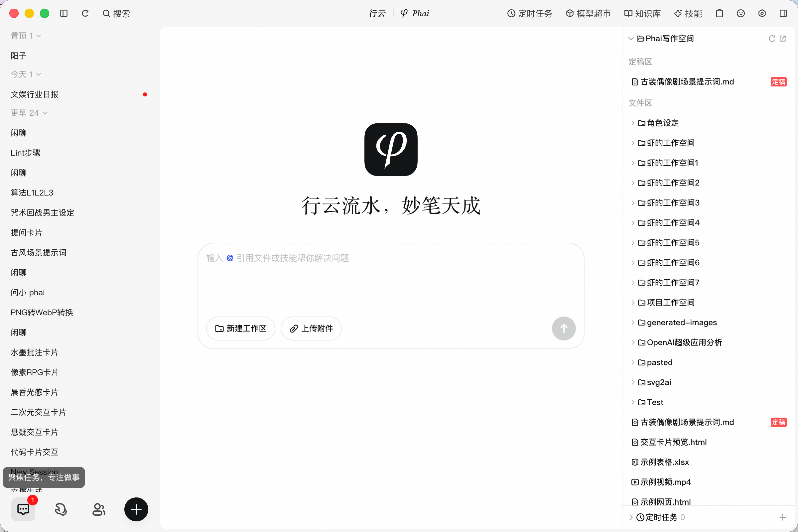Click the send arrow button

pyautogui.click(x=564, y=329)
